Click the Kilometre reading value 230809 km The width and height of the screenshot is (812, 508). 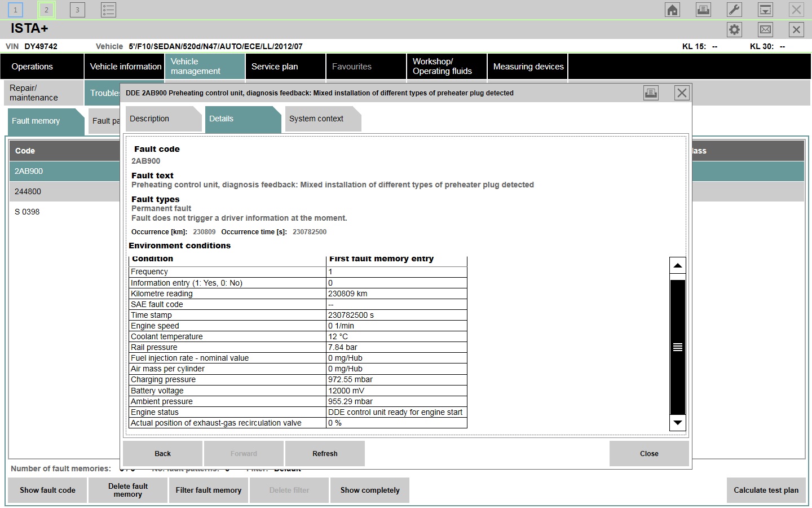click(348, 294)
